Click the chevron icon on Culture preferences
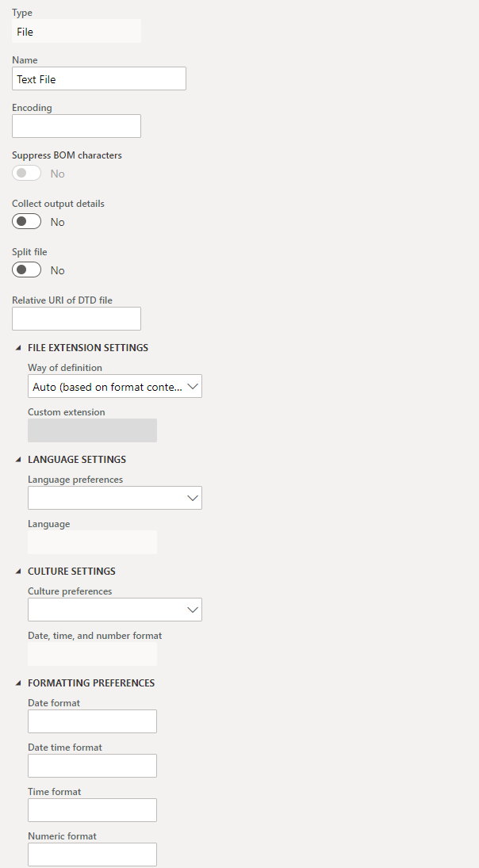 click(191, 609)
